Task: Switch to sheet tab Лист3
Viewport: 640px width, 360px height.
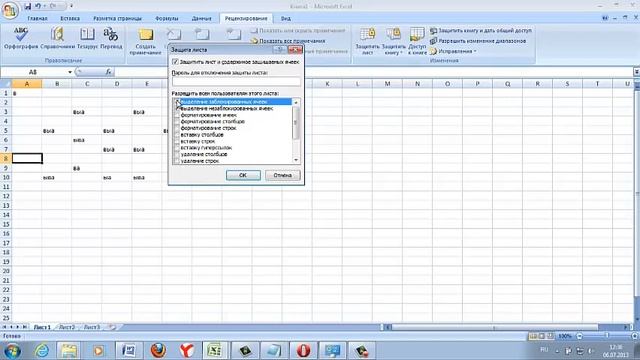Action: [x=92, y=327]
